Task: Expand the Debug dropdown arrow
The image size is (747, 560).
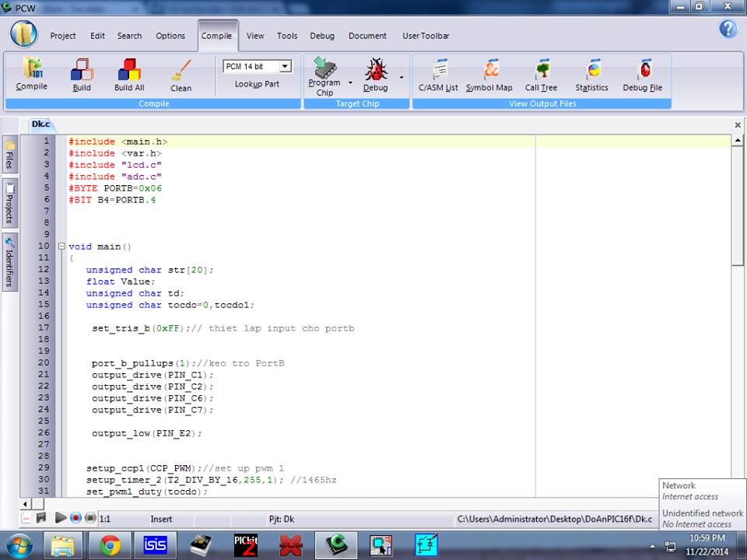Action: 402,77
